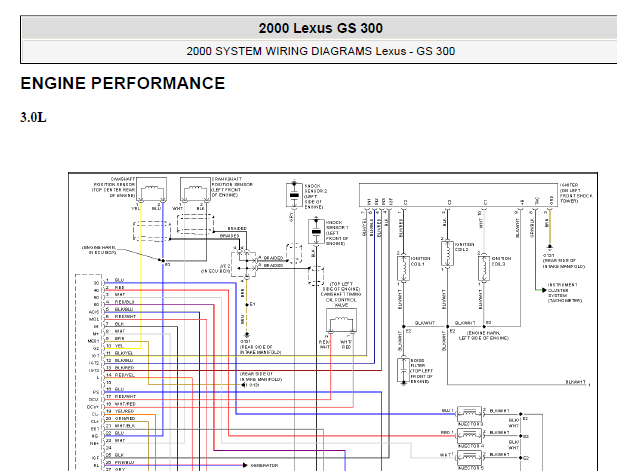Viewport: 617px width, 471px height.
Task: Click ECU pin "2 RED" wire label
Action: point(115,288)
